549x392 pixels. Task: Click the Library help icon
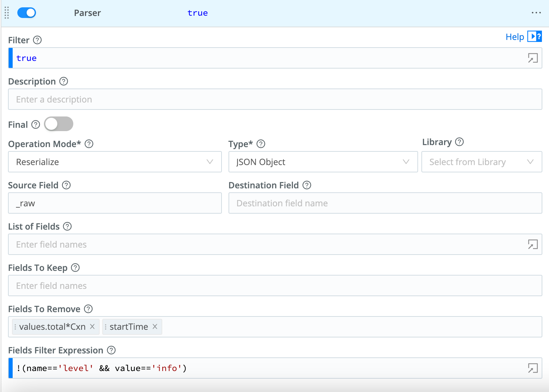(460, 142)
